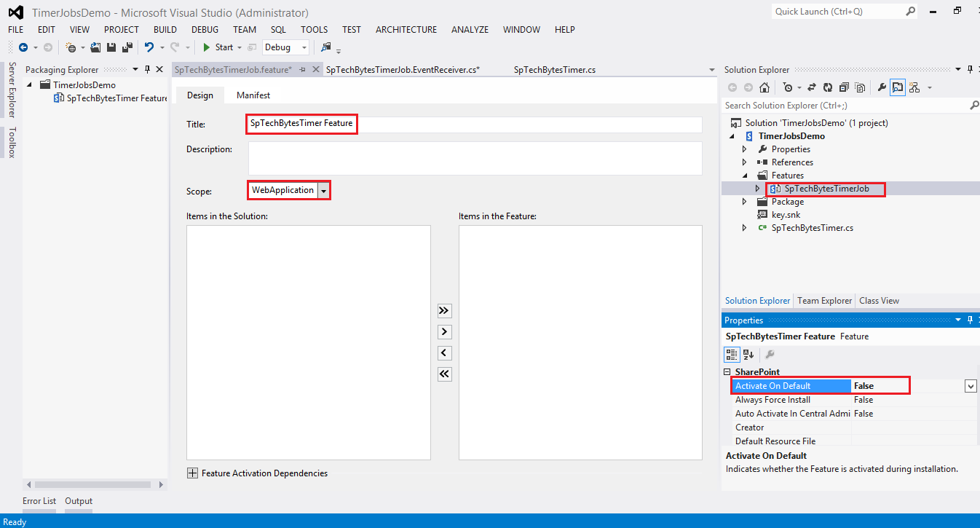
Task: Switch to the Manifest tab
Action: pos(253,95)
